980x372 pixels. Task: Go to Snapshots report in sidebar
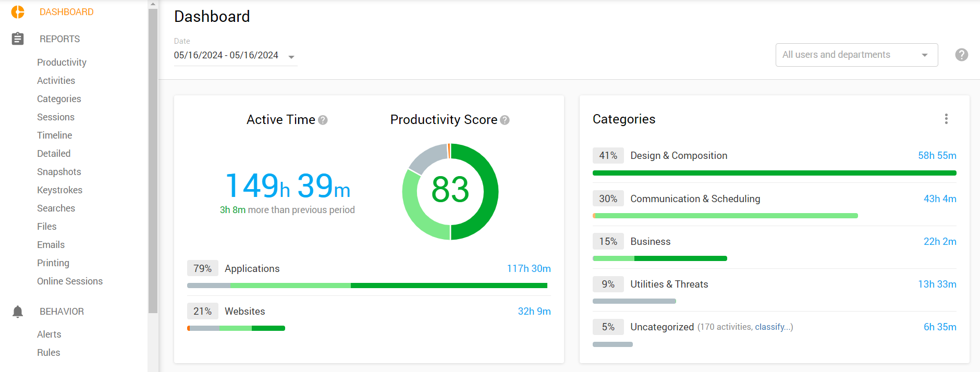click(x=59, y=172)
